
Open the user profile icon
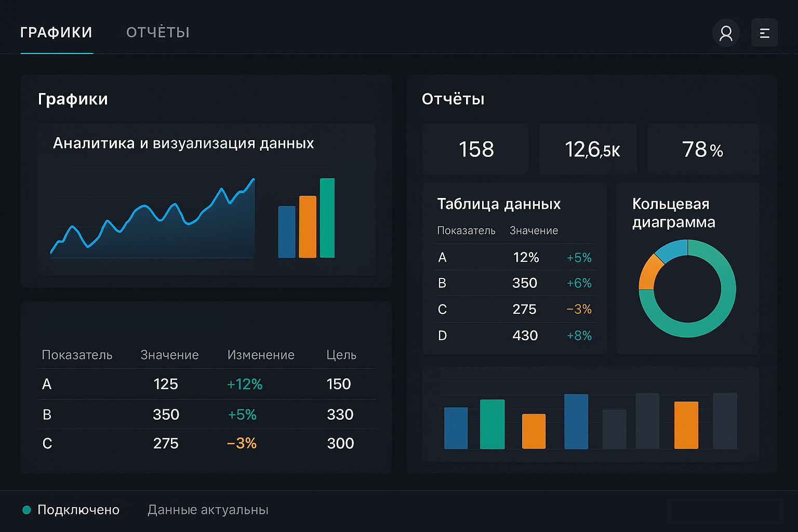click(x=726, y=33)
